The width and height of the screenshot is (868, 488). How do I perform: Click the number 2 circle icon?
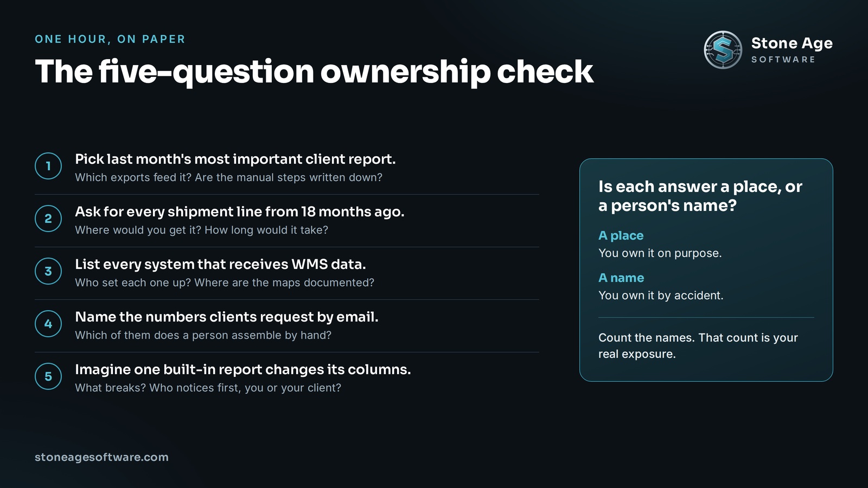48,219
